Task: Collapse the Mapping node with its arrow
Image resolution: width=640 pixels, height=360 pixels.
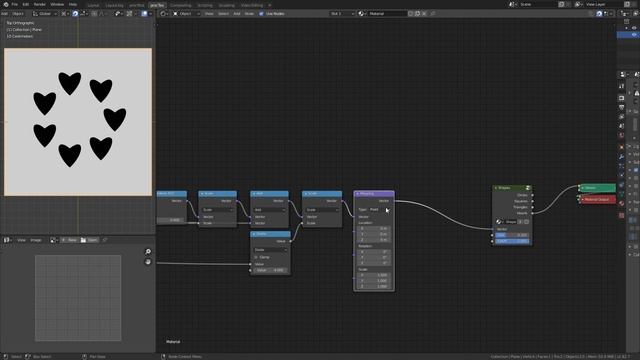Action: 358,193
